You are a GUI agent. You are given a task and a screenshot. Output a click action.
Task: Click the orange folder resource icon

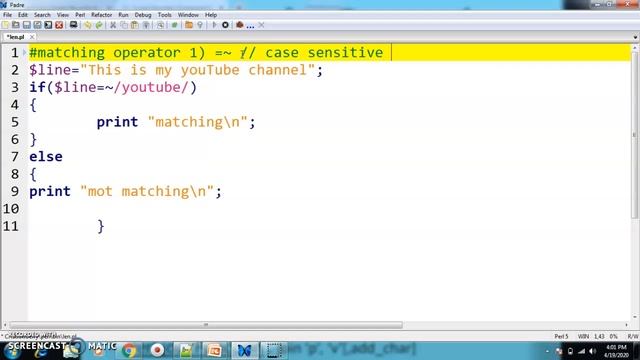(x=189, y=25)
